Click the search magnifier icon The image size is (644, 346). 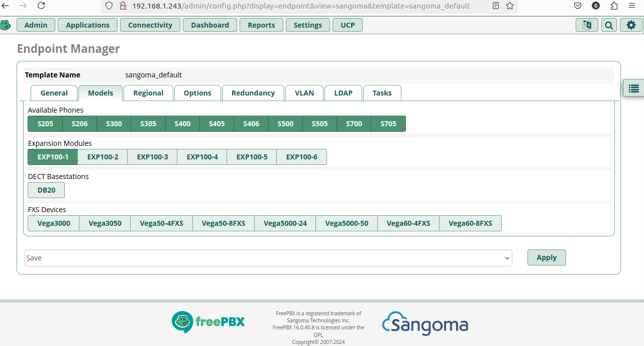point(608,24)
